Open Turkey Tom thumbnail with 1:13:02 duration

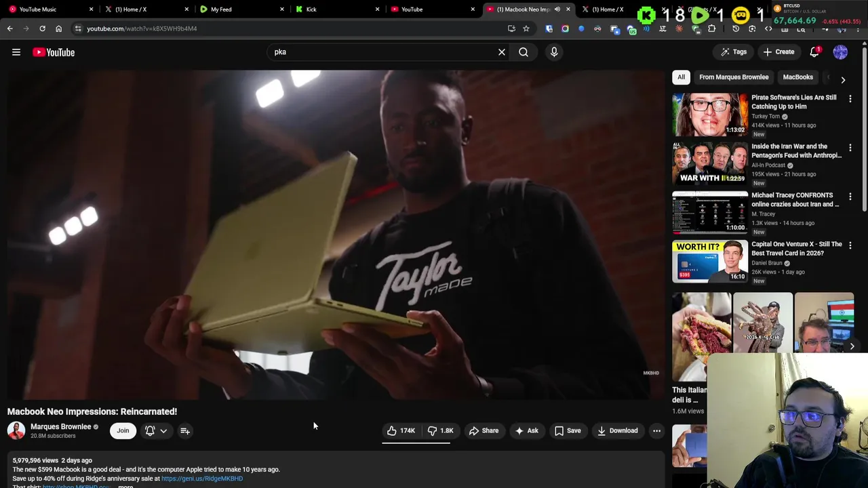pos(710,115)
